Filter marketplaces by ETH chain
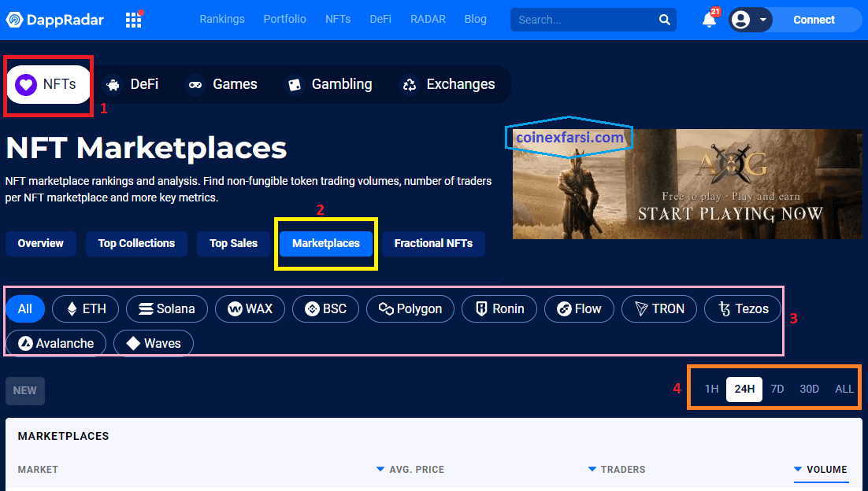 [x=85, y=308]
